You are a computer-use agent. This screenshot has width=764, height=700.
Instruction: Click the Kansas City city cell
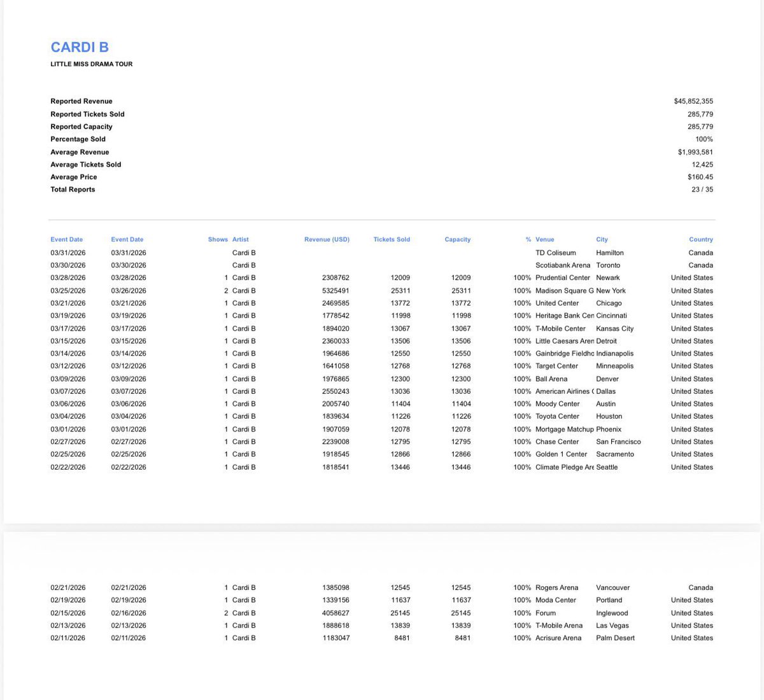tap(615, 328)
